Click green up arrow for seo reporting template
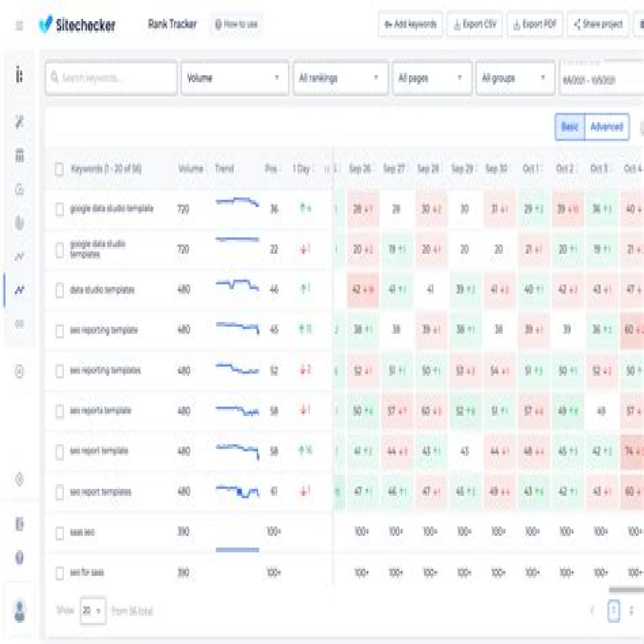 click(x=302, y=328)
